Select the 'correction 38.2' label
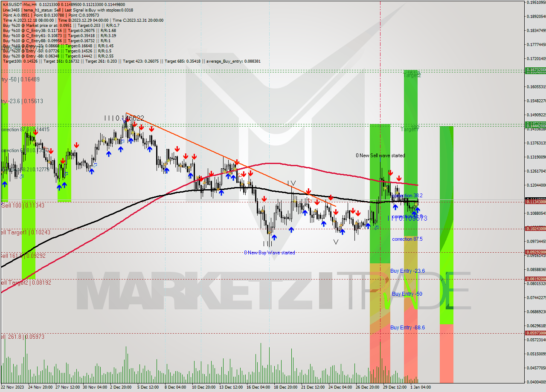 [x=407, y=196]
